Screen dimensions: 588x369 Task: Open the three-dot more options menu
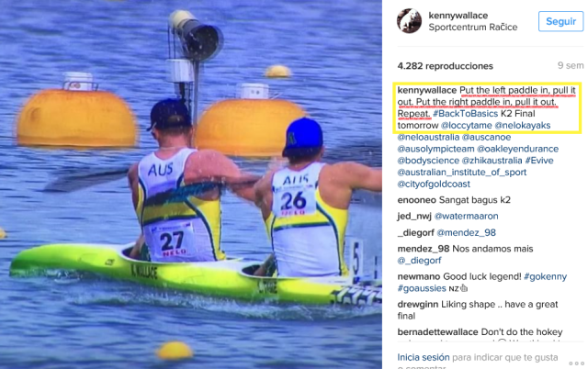(x=576, y=363)
